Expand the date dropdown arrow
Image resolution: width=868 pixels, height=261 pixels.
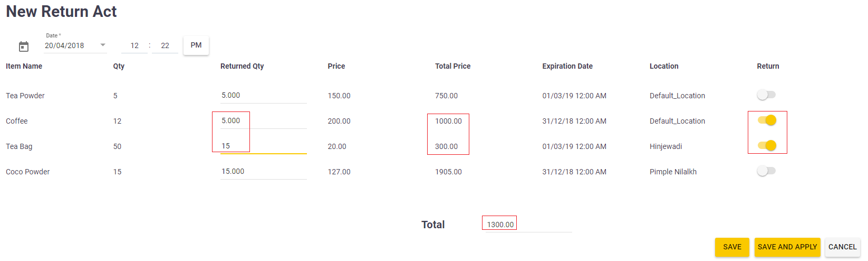pos(103,45)
